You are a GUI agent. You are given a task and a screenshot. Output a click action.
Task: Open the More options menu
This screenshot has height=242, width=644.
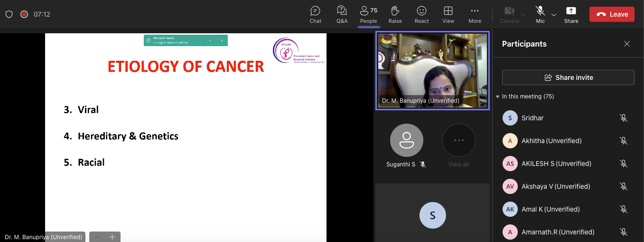(x=475, y=14)
